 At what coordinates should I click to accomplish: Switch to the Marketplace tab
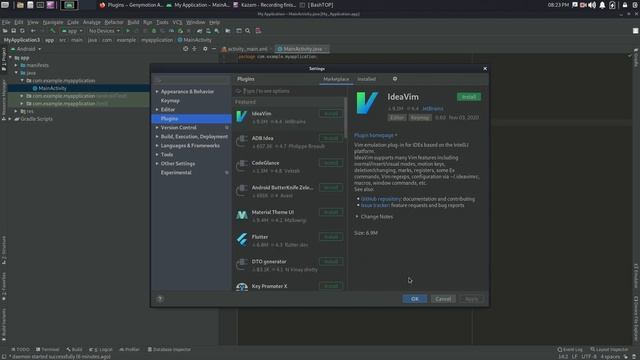click(x=336, y=79)
